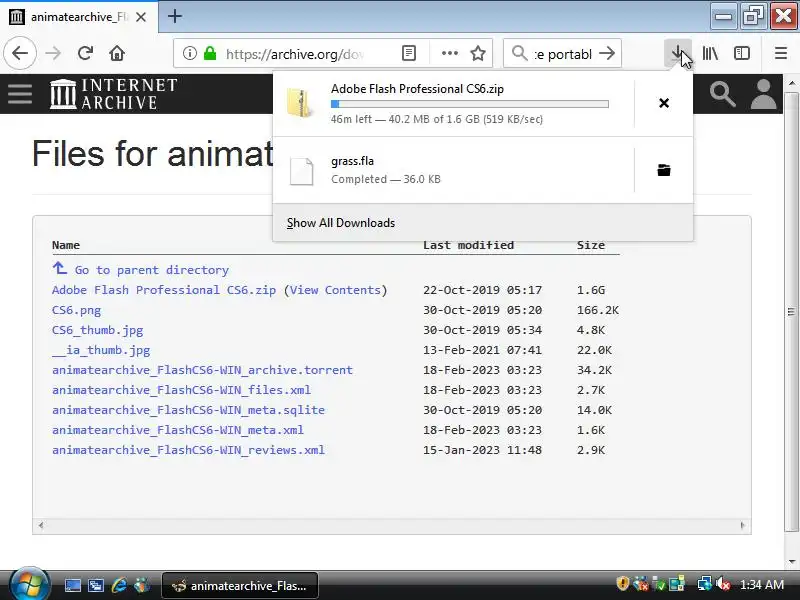Click the 1:34 AM clock
This screenshot has height=600, width=800.
[761, 585]
